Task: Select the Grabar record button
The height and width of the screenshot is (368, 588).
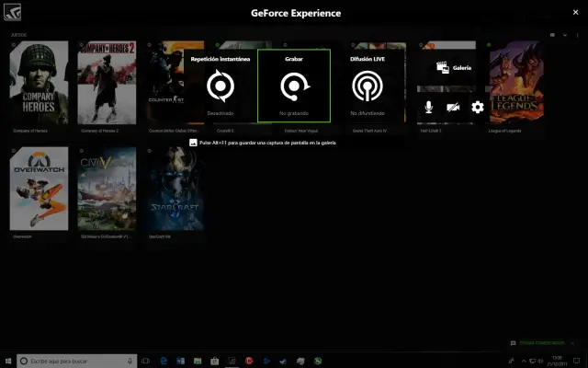Action: coord(294,86)
